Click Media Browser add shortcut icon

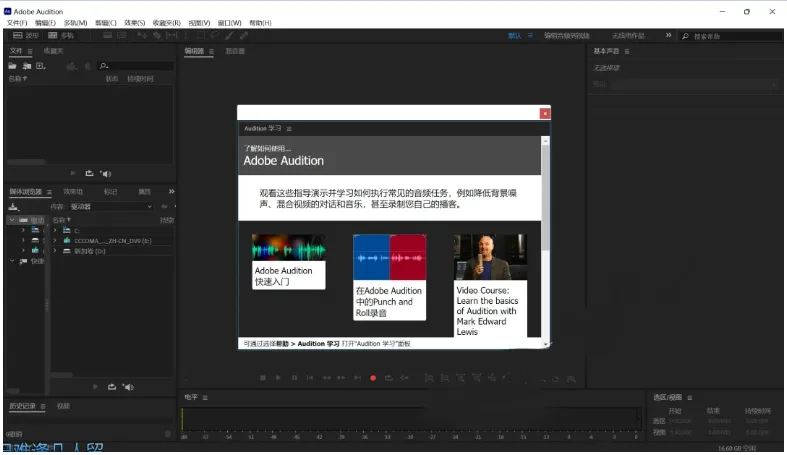pos(14,207)
